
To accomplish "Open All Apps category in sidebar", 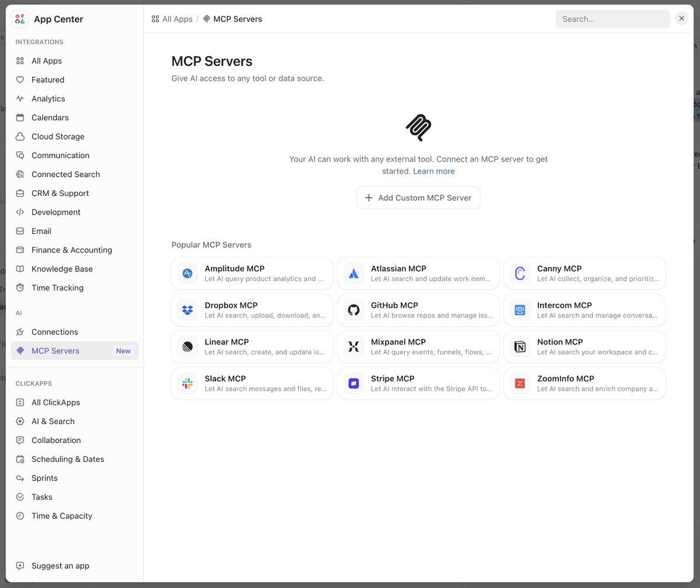I will coord(75,61).
